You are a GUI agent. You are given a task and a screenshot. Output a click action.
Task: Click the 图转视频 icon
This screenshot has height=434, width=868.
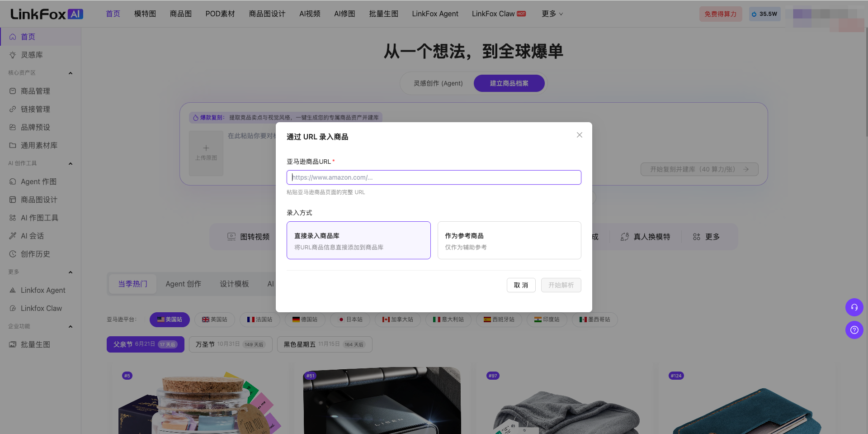coord(231,237)
